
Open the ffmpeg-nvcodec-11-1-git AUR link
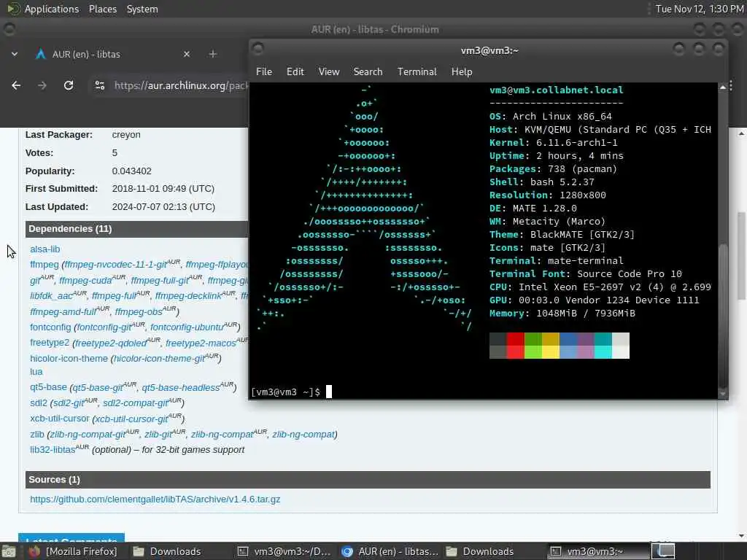coord(116,264)
